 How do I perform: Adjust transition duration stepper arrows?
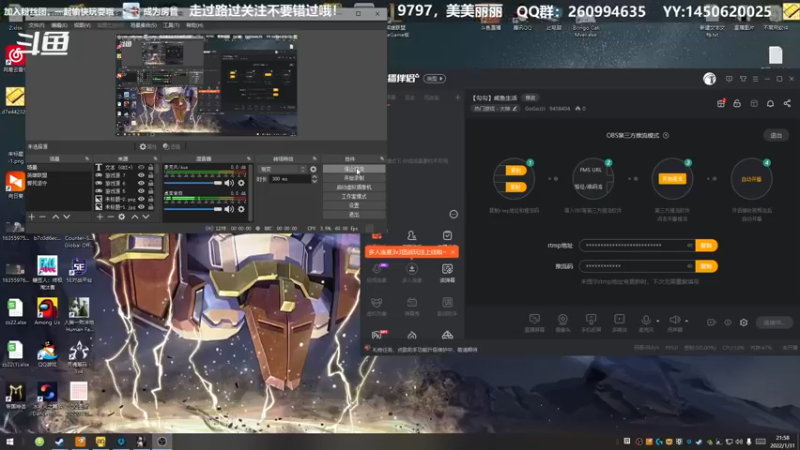click(314, 179)
